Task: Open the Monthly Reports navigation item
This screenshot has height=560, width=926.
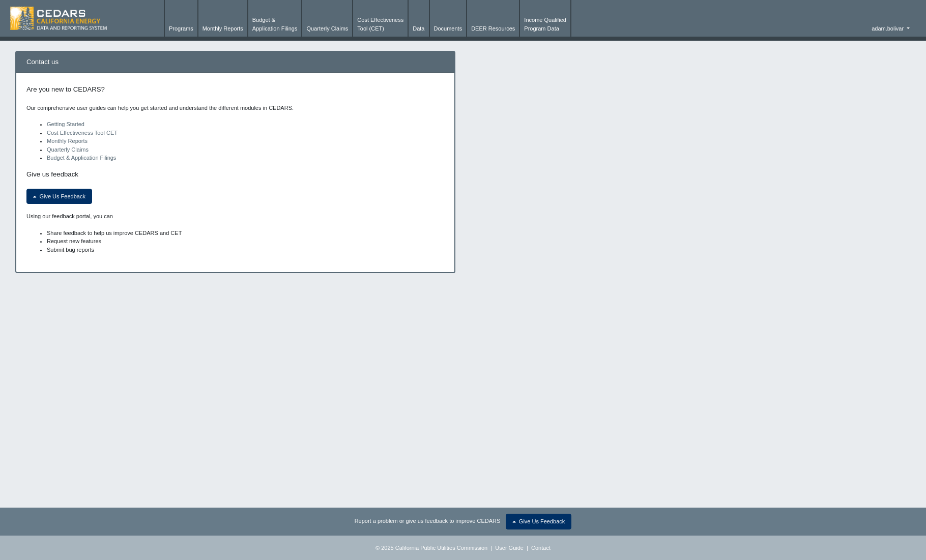Action: [222, 28]
